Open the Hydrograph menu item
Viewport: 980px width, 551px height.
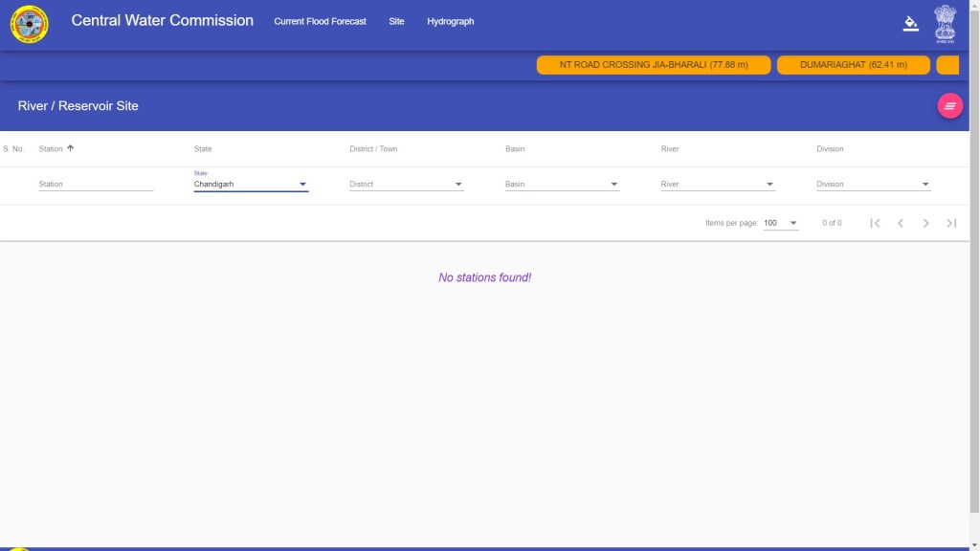pyautogui.click(x=450, y=21)
